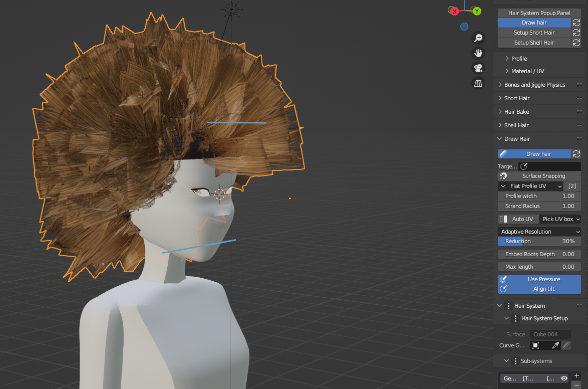Grab the Hair System panel drag handle
This screenshot has height=389, width=588.
(579, 306)
